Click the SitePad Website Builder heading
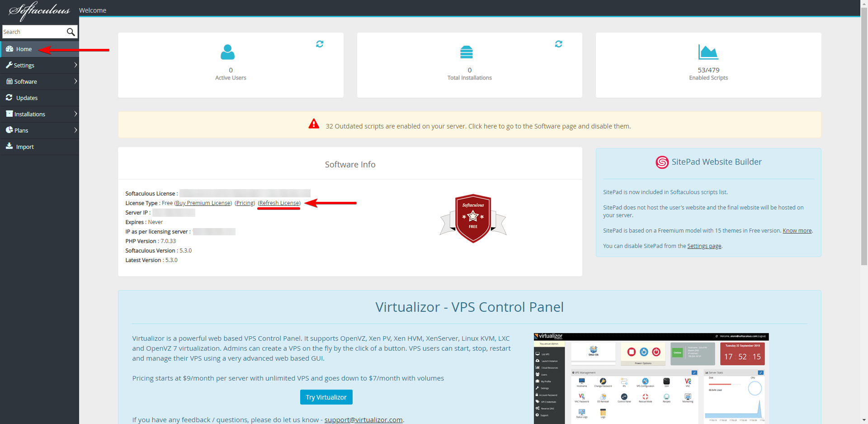 click(717, 162)
